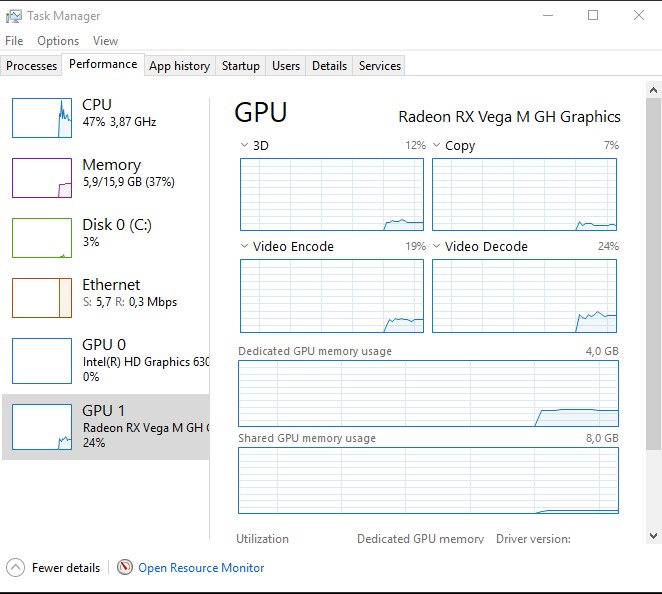
Task: Click the Resource Monitor gauge icon
Action: pos(125,567)
